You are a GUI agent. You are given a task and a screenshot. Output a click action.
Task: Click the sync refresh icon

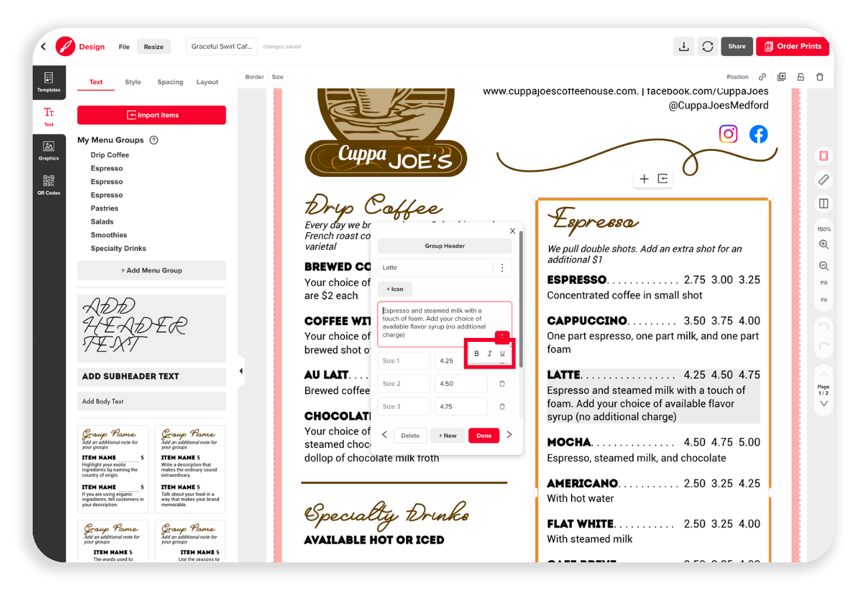tap(708, 47)
